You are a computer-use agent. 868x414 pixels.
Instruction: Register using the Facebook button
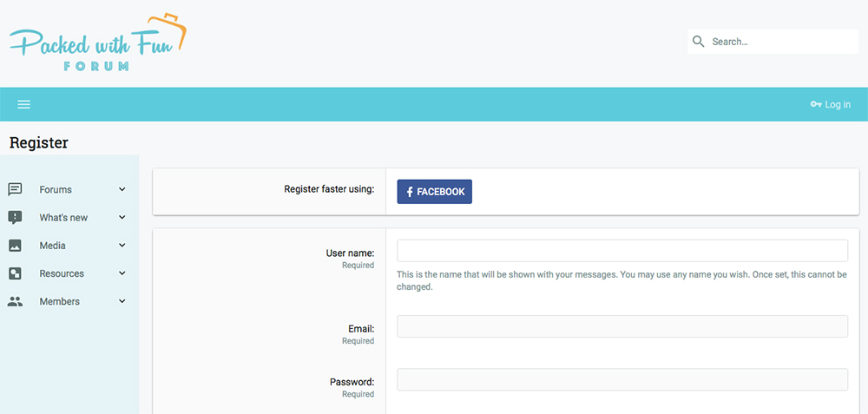click(x=435, y=192)
